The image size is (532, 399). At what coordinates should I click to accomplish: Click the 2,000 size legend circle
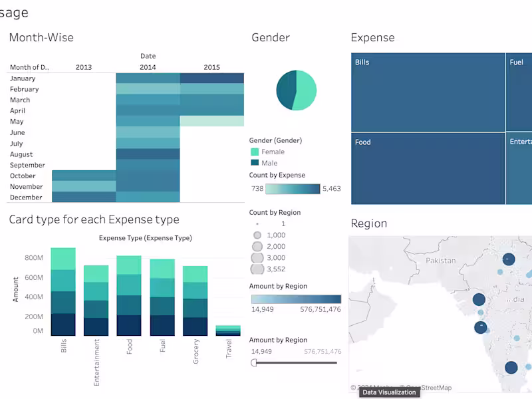click(x=257, y=246)
